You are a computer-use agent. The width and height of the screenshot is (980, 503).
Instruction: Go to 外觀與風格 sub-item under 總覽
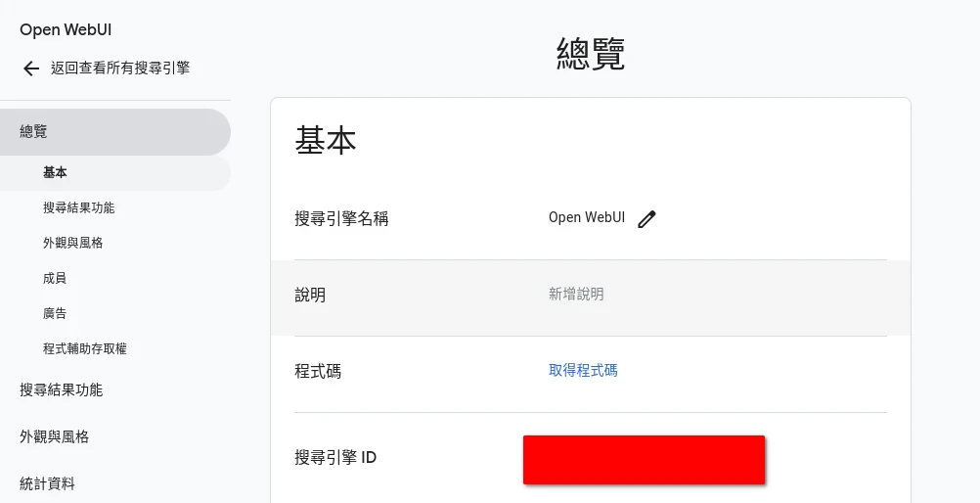(x=73, y=244)
